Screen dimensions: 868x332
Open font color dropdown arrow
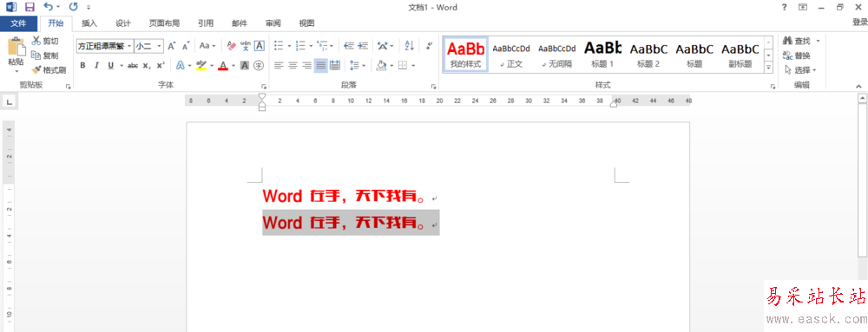click(233, 66)
